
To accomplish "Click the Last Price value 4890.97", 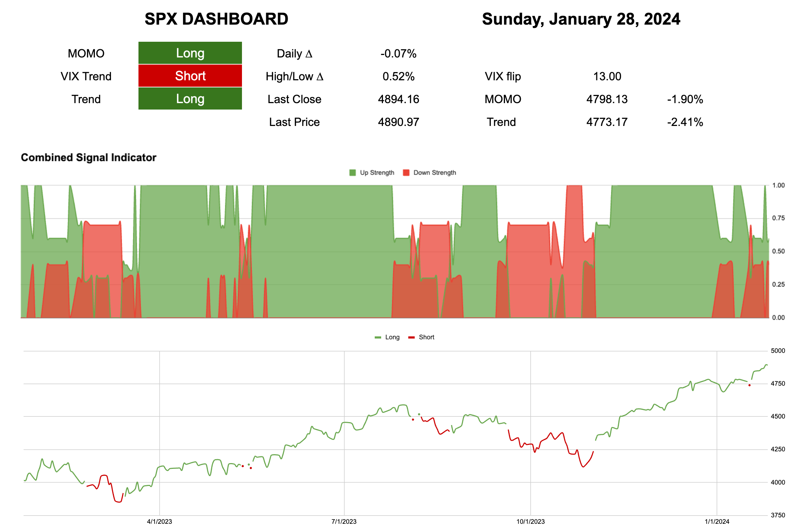I will pyautogui.click(x=398, y=122).
